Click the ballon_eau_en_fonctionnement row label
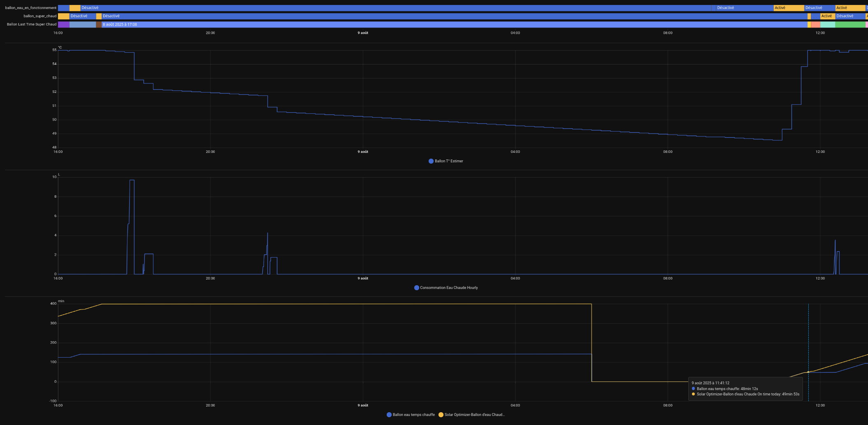The image size is (868, 425). pos(31,8)
